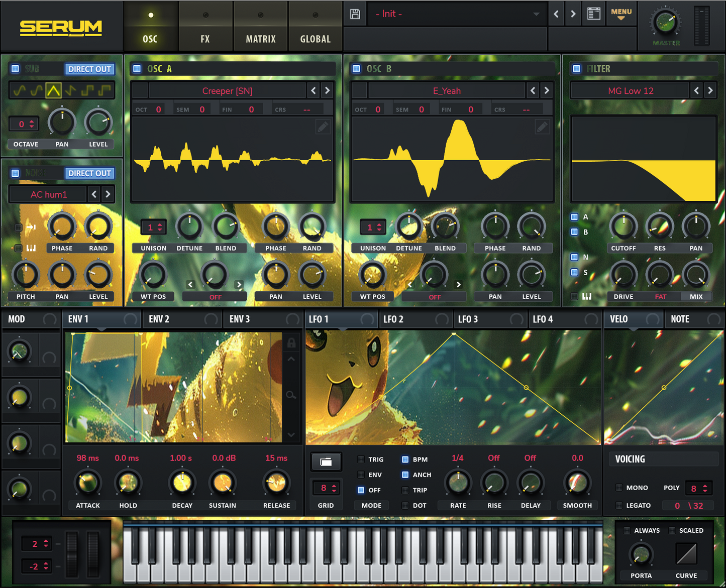Adjust the OSC A unison voices stepper

click(153, 227)
